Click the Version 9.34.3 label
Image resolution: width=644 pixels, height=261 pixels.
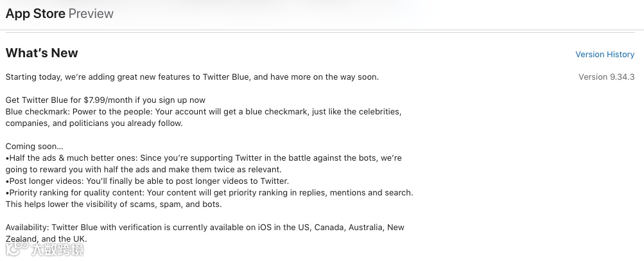[606, 77]
